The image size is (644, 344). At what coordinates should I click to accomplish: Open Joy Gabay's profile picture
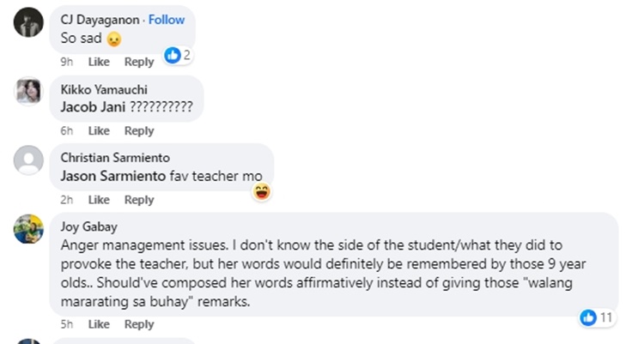29,229
